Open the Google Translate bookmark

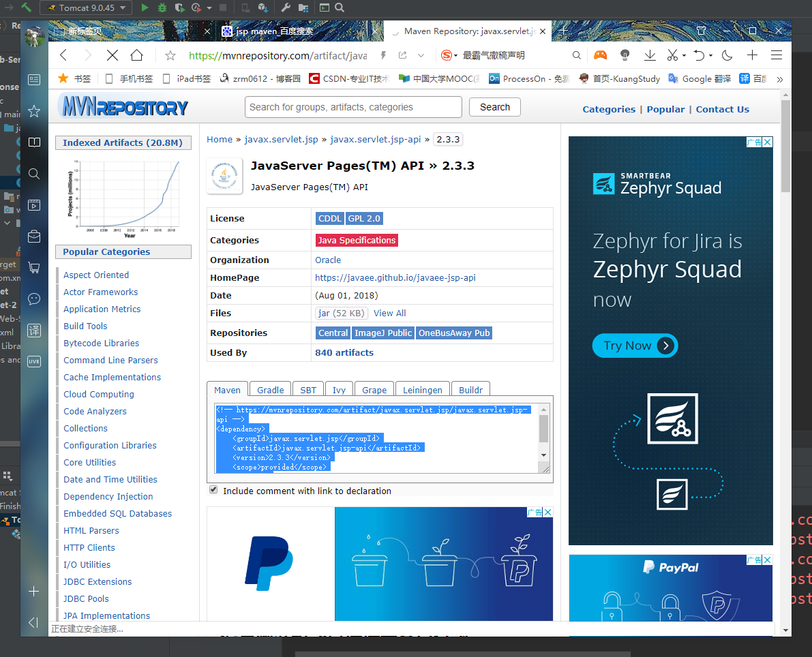coord(700,78)
